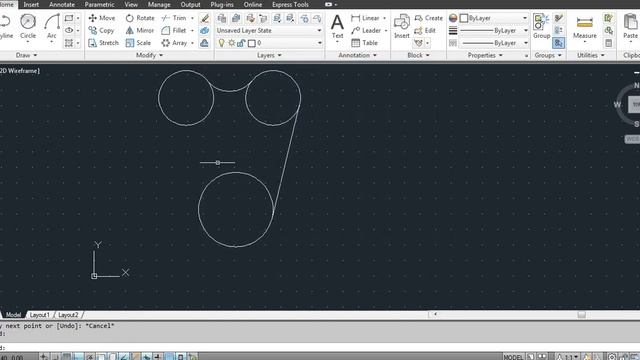Start the multiline Text tool

click(337, 27)
